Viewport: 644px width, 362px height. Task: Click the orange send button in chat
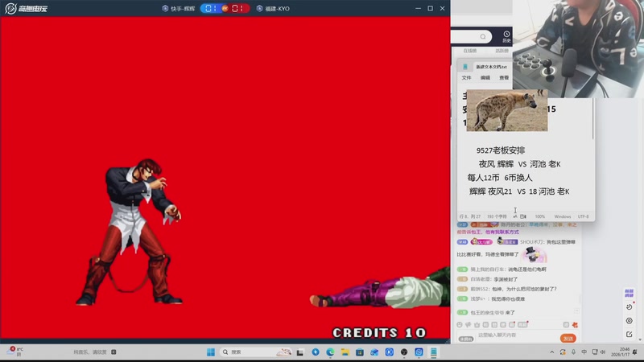[x=568, y=339]
